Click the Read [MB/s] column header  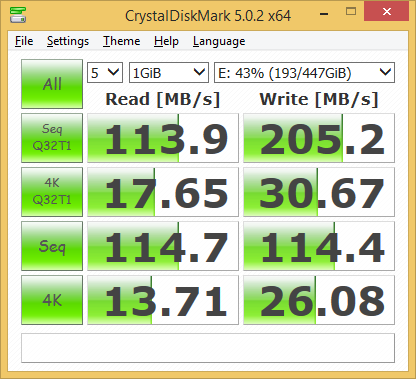(x=163, y=99)
